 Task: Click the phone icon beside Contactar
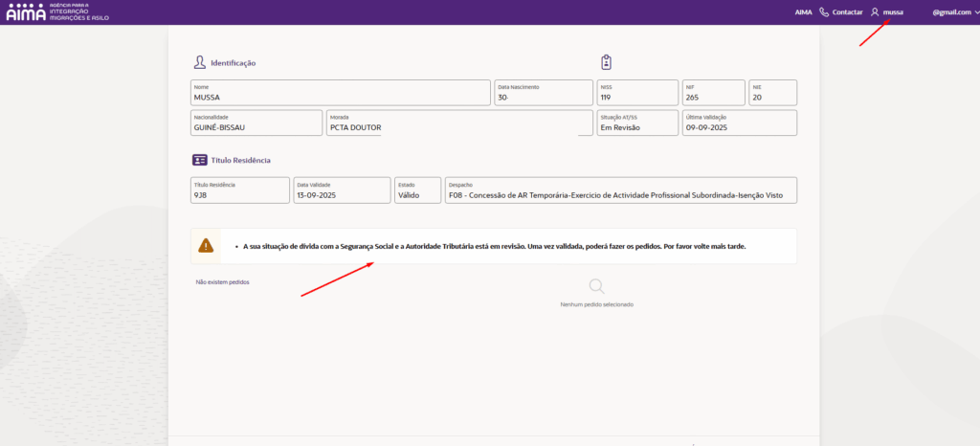(824, 12)
